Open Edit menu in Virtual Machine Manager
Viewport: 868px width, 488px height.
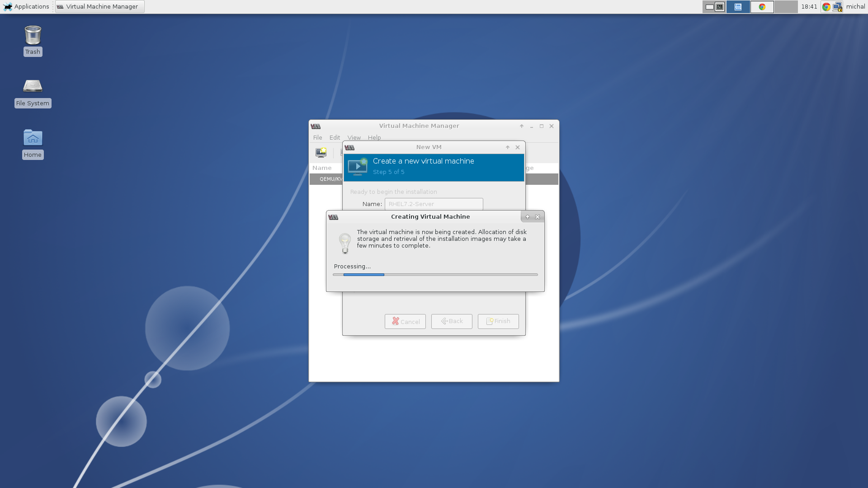pyautogui.click(x=335, y=137)
